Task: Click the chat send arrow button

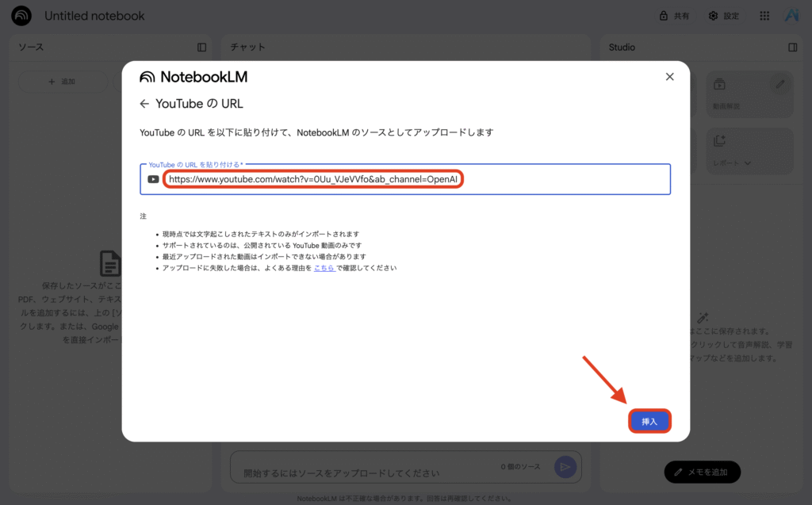Action: point(565,467)
